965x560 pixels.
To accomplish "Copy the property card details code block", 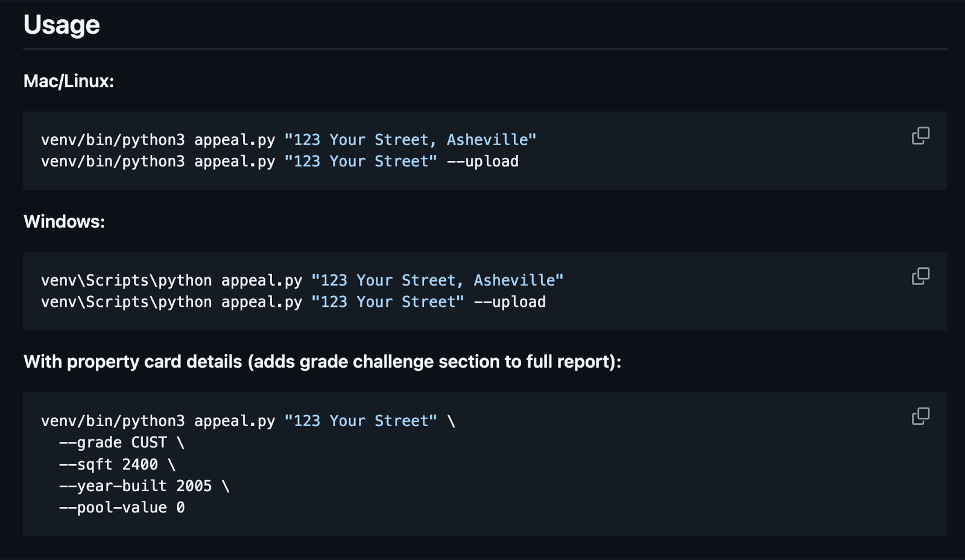I will (920, 416).
